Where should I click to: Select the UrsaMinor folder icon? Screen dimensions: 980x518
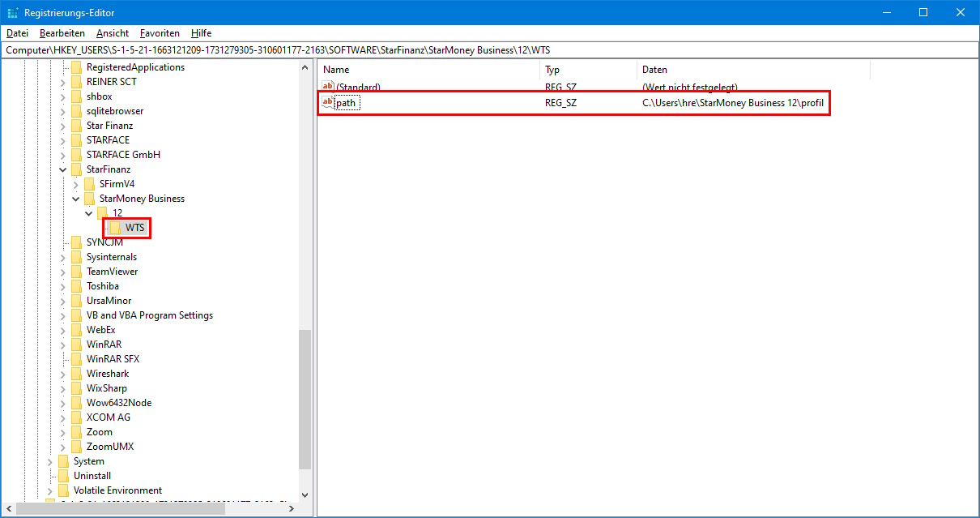pos(77,301)
